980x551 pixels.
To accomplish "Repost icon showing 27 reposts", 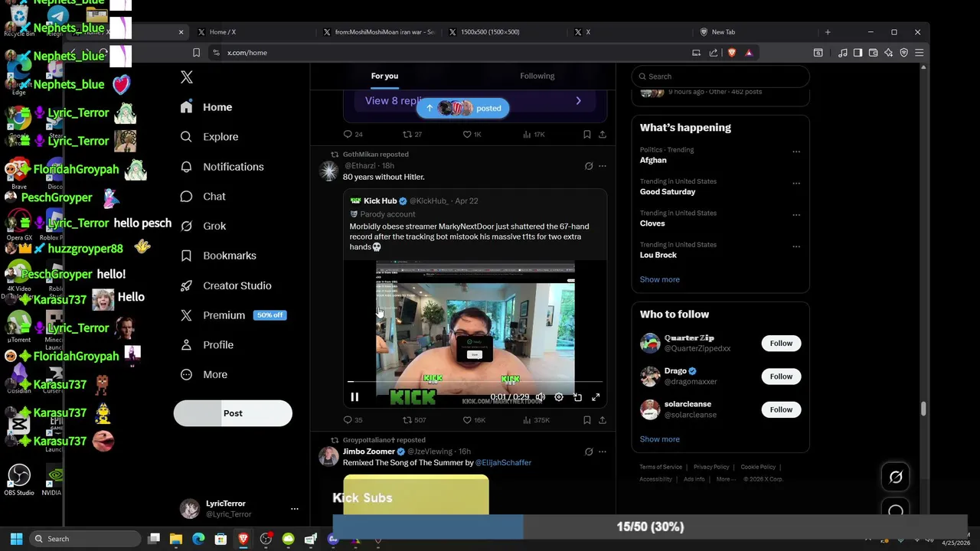I will 407,134.
